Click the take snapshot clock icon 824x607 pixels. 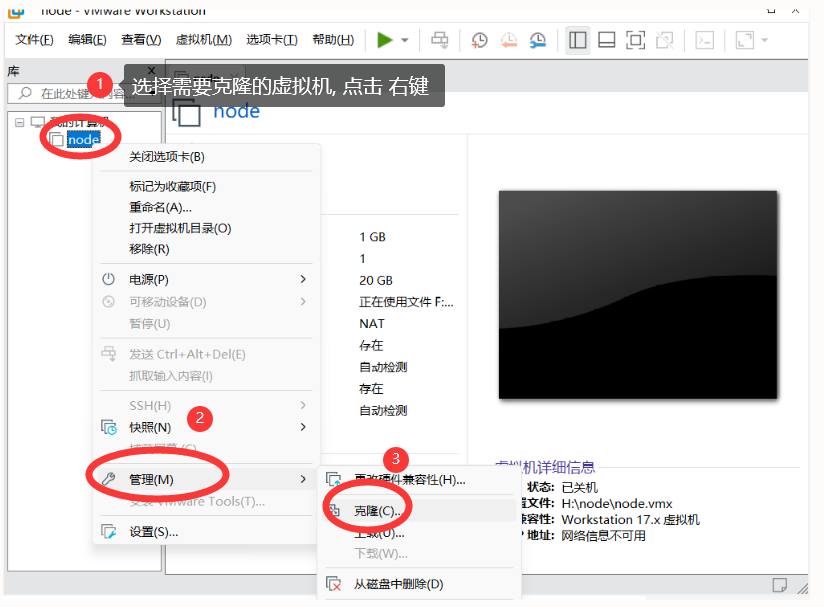480,40
